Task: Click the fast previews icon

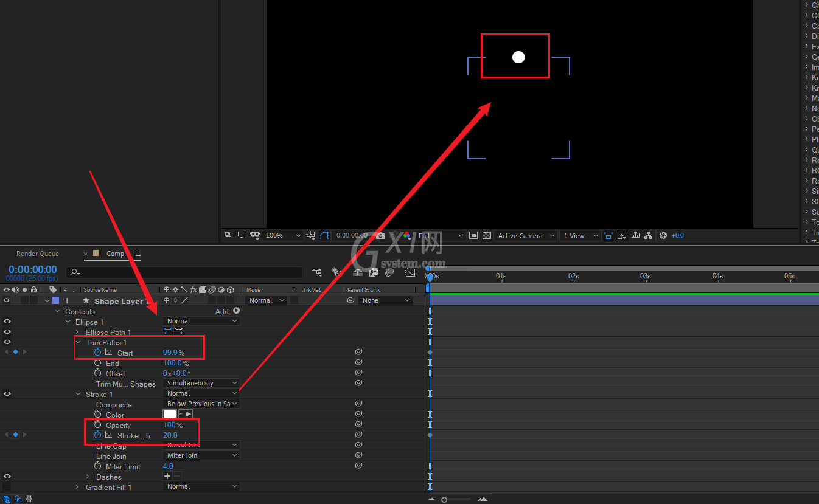Action: click(x=622, y=235)
